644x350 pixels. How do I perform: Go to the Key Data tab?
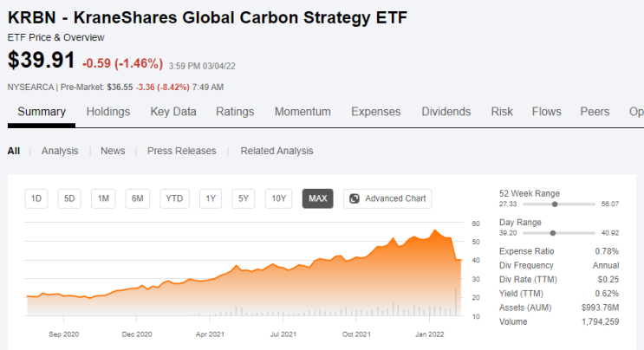click(x=173, y=112)
